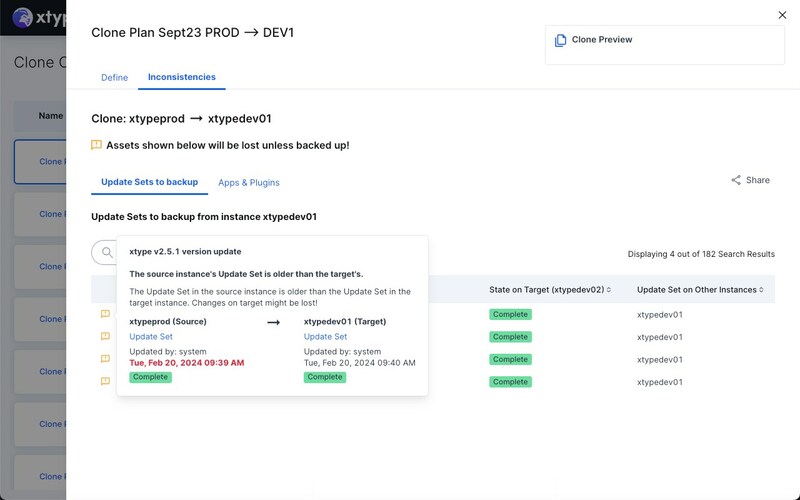The height and width of the screenshot is (500, 800).
Task: Click the fourth row's warning flag icon
Action: point(105,382)
